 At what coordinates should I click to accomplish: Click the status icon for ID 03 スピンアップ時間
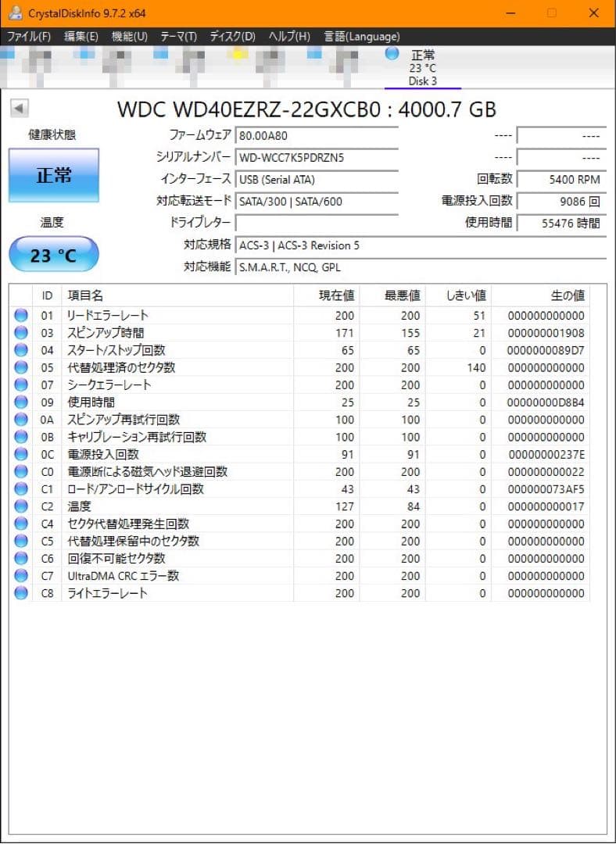click(x=21, y=333)
